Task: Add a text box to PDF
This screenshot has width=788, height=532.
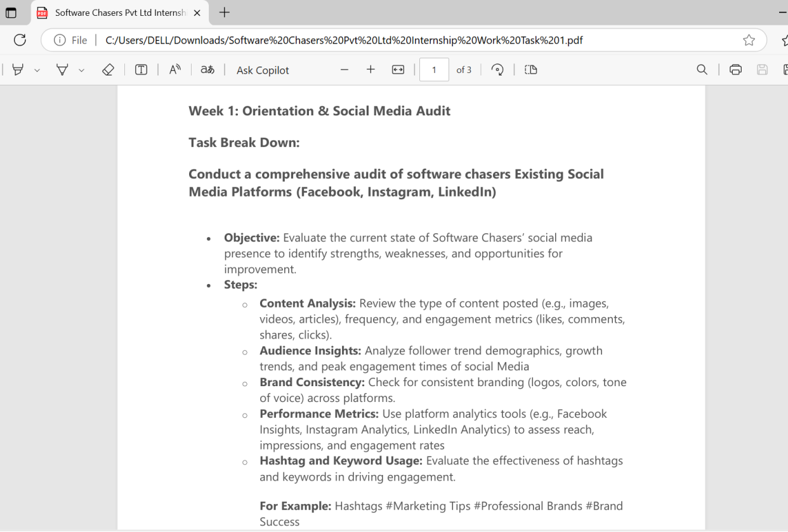Action: coord(141,70)
